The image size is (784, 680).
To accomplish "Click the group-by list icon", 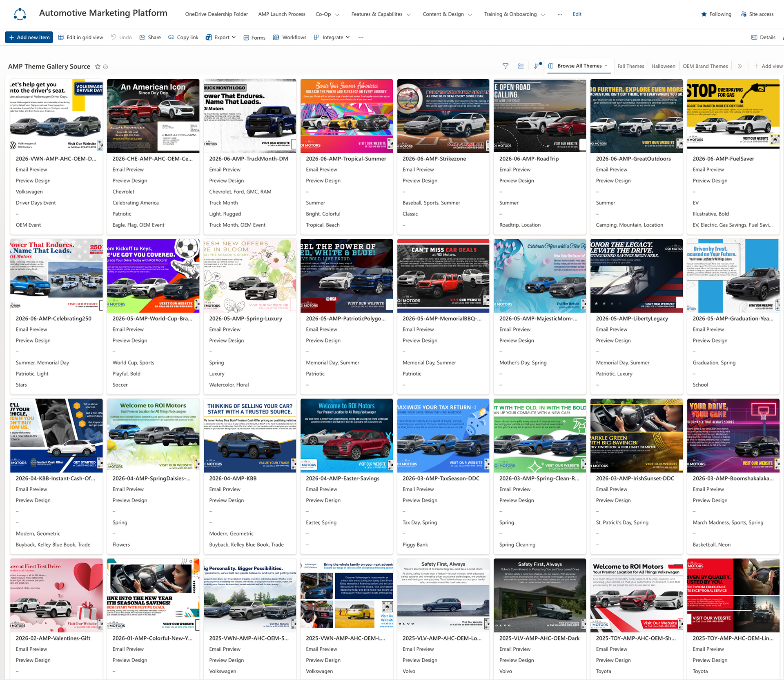I will [521, 66].
